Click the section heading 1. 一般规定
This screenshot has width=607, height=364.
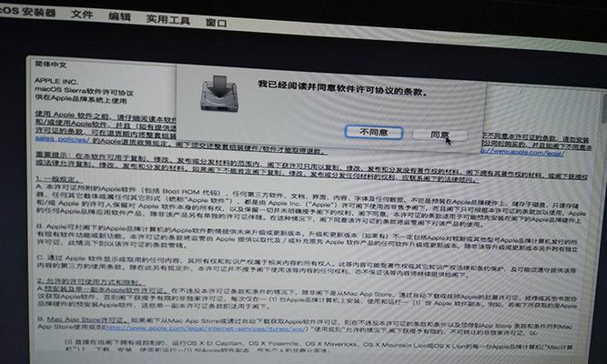[59, 179]
